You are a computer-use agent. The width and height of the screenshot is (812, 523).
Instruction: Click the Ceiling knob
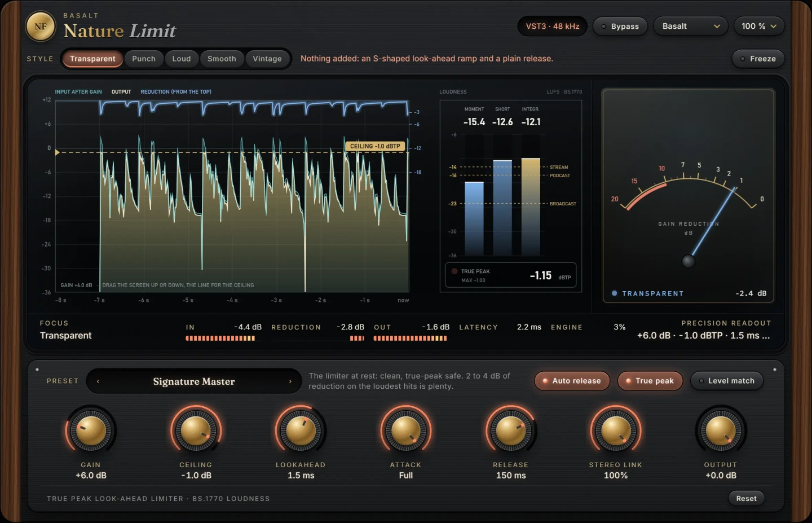[196, 431]
